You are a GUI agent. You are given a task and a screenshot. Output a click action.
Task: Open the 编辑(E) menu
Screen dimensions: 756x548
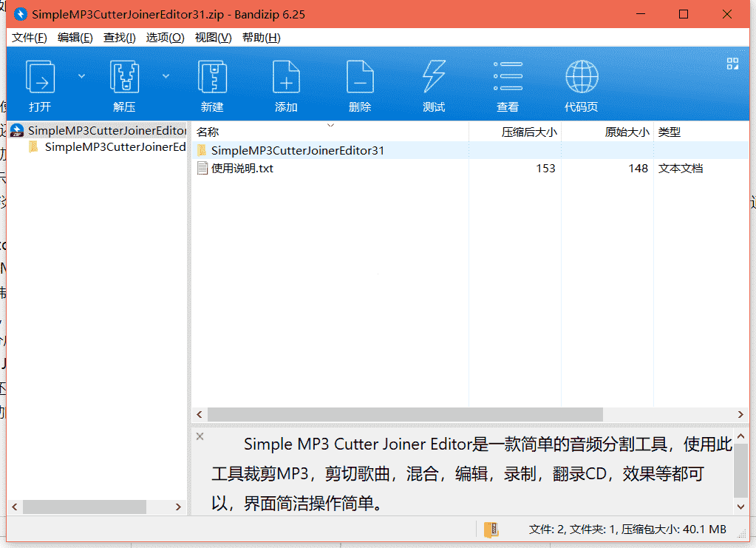coord(75,38)
